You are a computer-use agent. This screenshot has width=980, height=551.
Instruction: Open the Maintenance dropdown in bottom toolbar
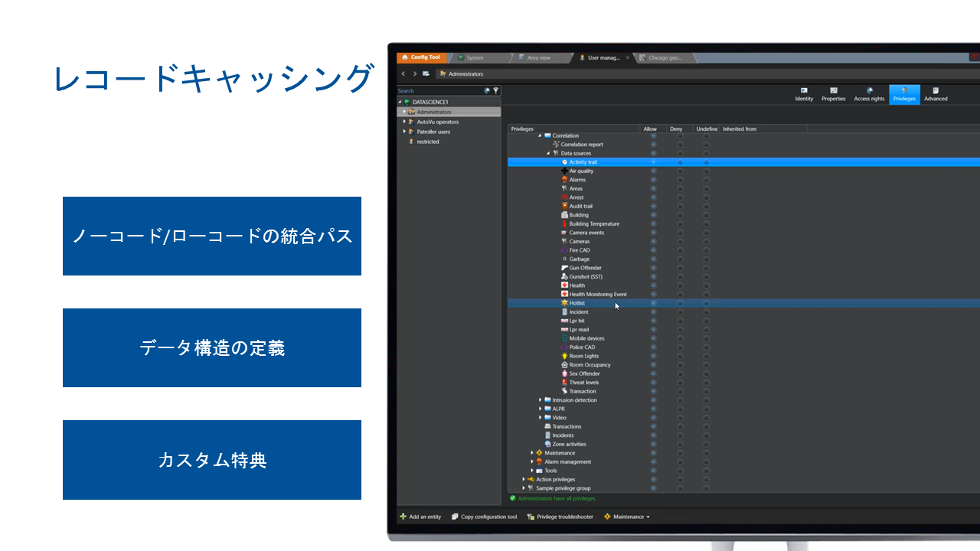627,517
